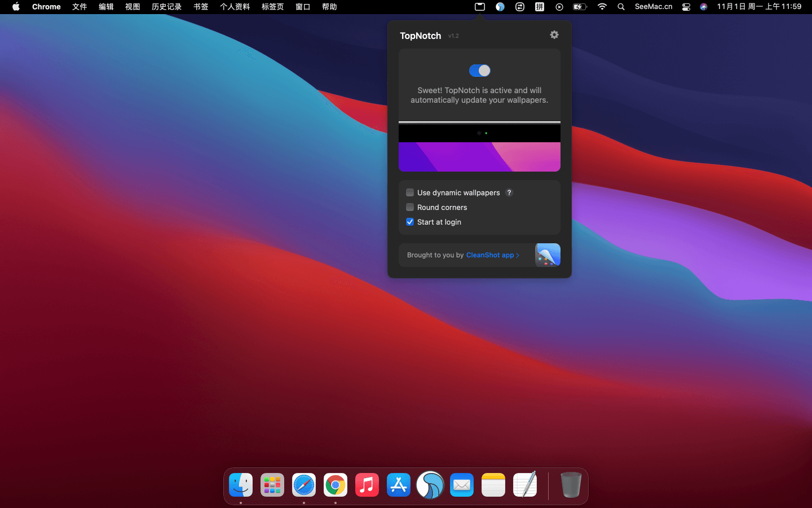Open Finder from the Dock
The height and width of the screenshot is (508, 812).
tap(241, 485)
